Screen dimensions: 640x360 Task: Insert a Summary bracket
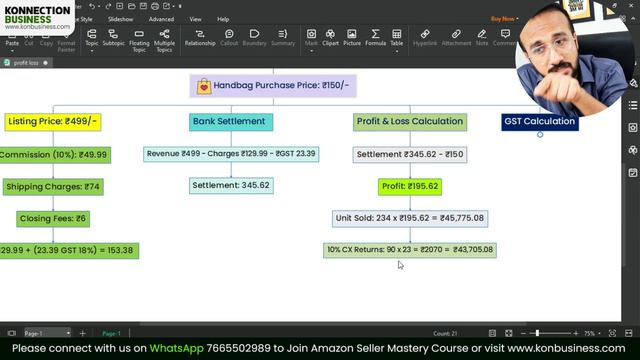pos(283,38)
